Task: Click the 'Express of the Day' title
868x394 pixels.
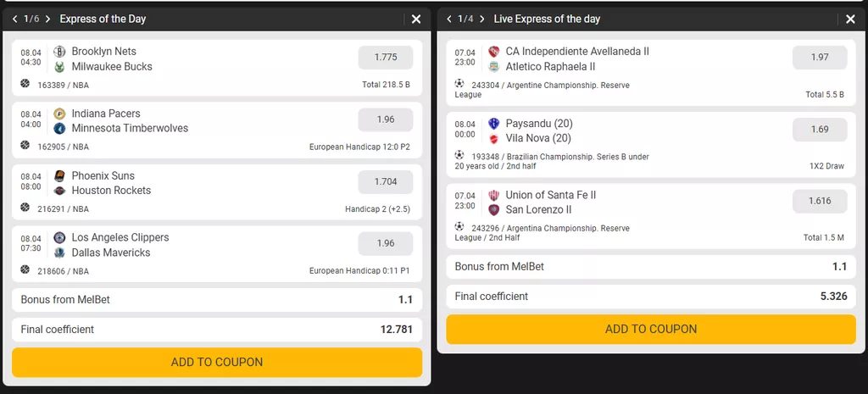Action: [x=103, y=19]
